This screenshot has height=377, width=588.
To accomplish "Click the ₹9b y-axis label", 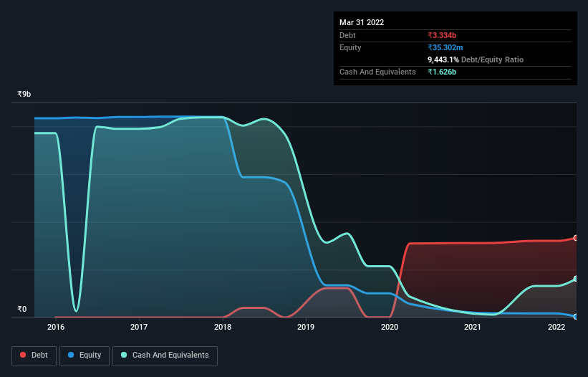I will (x=24, y=94).
